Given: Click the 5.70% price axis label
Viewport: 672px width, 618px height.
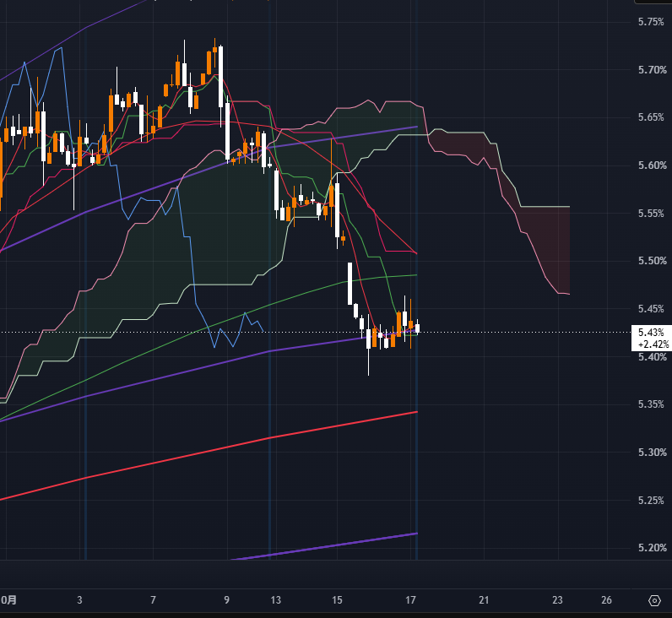Looking at the screenshot, I should click(653, 70).
